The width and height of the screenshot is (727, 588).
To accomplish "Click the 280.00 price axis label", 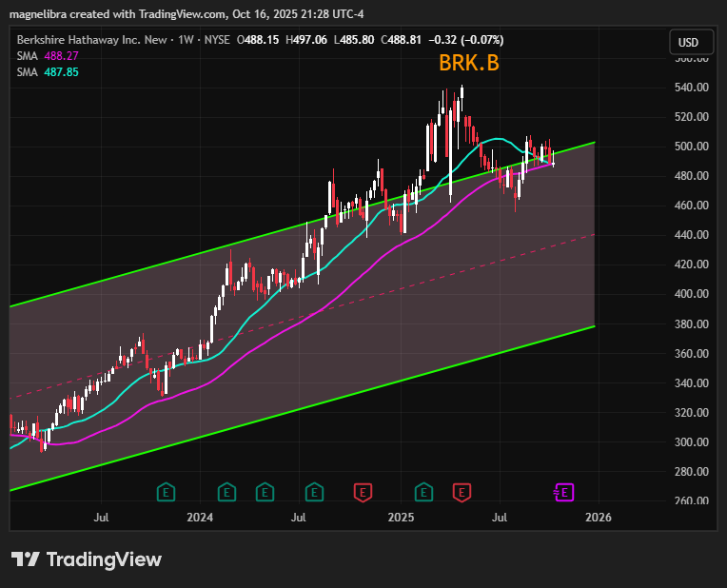I will point(692,472).
